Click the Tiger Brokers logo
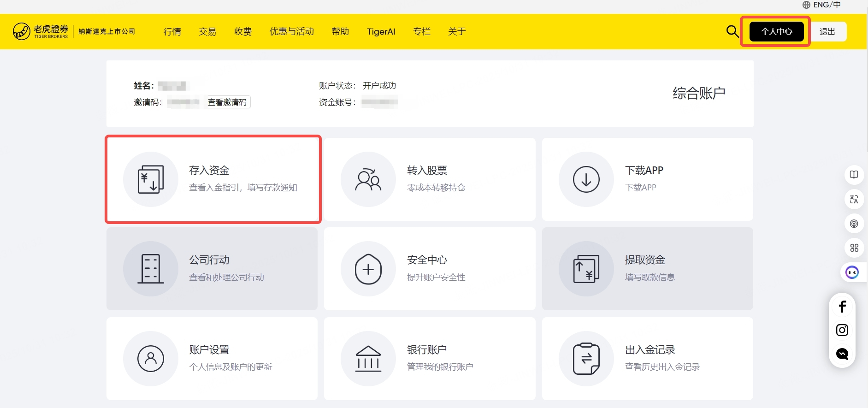 [x=41, y=31]
